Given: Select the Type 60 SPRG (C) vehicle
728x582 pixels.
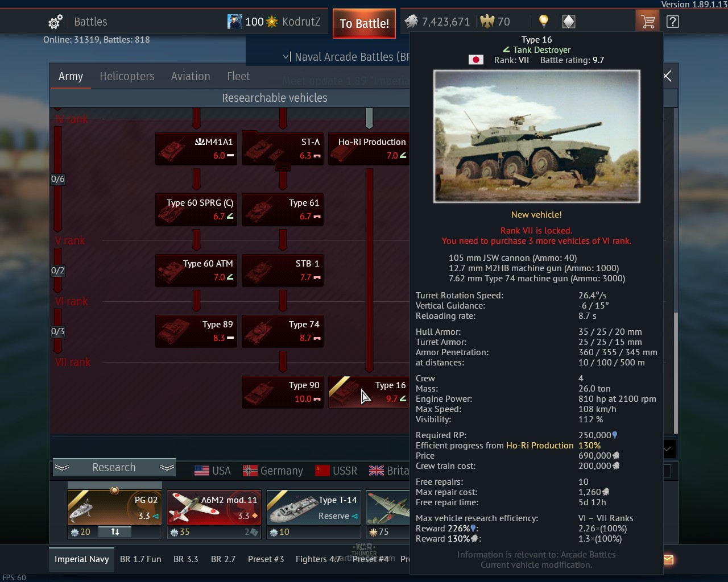Looking at the screenshot, I should click(196, 209).
